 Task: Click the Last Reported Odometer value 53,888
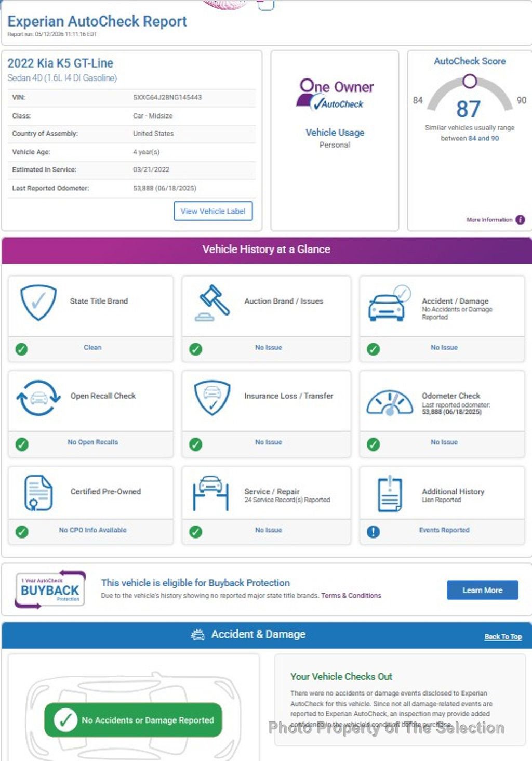(x=165, y=188)
